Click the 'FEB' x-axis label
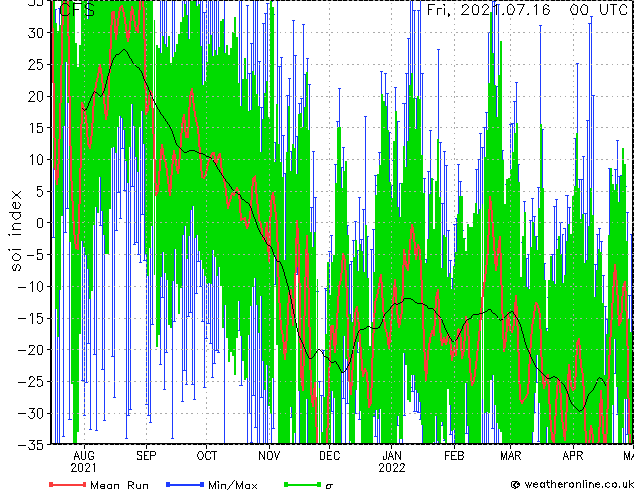Viewport: 634px width, 490px height. click(454, 456)
